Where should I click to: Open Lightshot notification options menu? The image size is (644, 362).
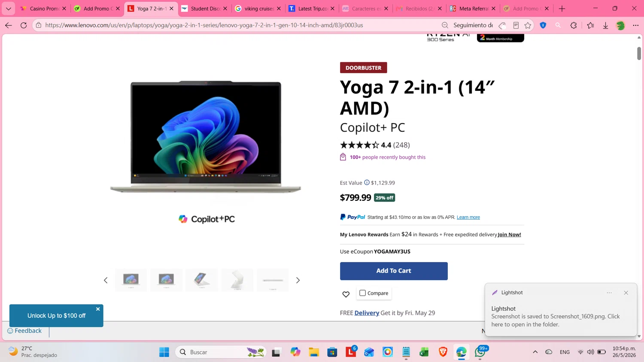click(609, 293)
